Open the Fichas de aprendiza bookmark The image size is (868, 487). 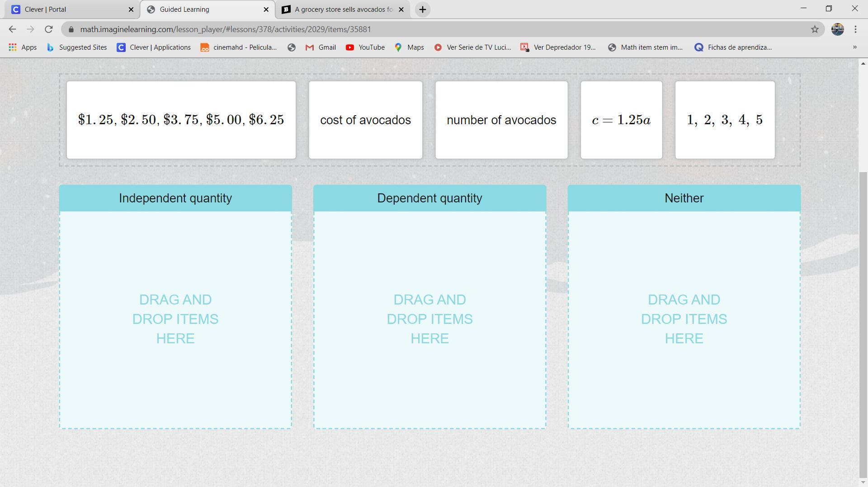click(733, 47)
